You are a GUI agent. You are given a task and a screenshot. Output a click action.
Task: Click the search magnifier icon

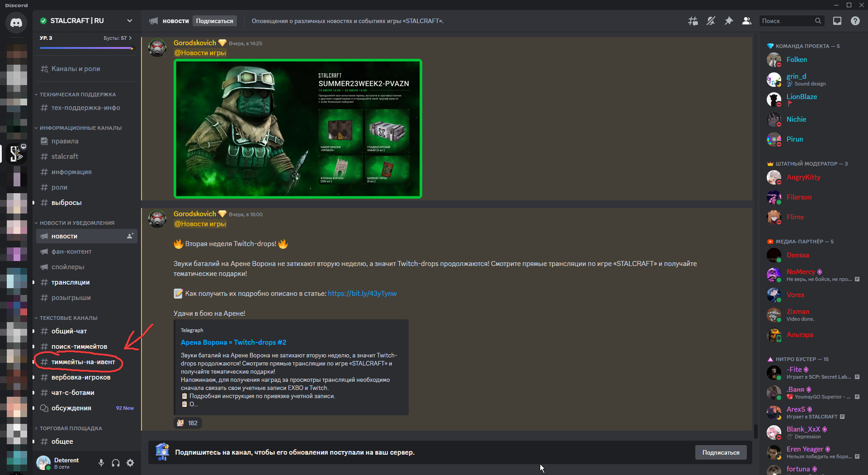818,21
